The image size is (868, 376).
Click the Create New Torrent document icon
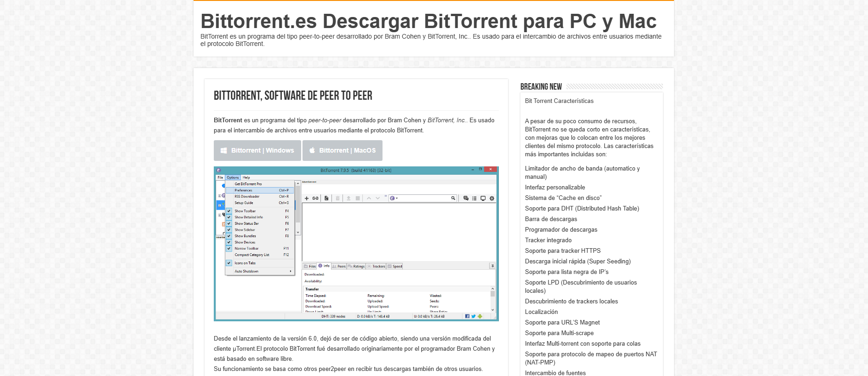click(x=326, y=199)
